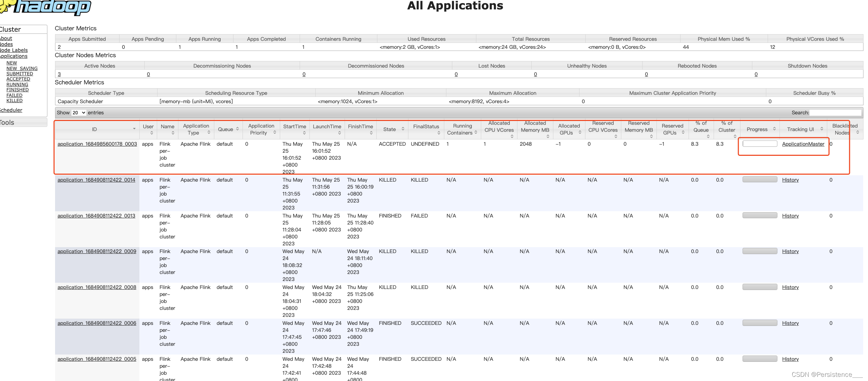Filter applications by FINISHED state
Screen dimensions: 868x381
[x=17, y=90]
